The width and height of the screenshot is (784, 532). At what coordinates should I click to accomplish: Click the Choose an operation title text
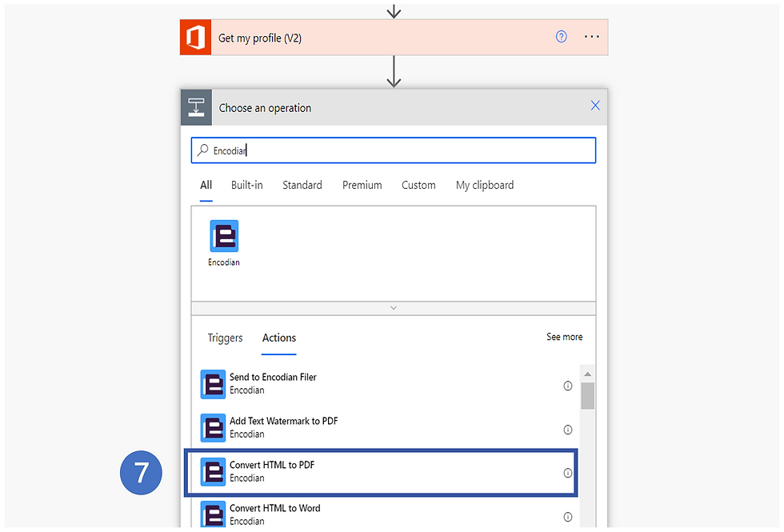click(265, 108)
